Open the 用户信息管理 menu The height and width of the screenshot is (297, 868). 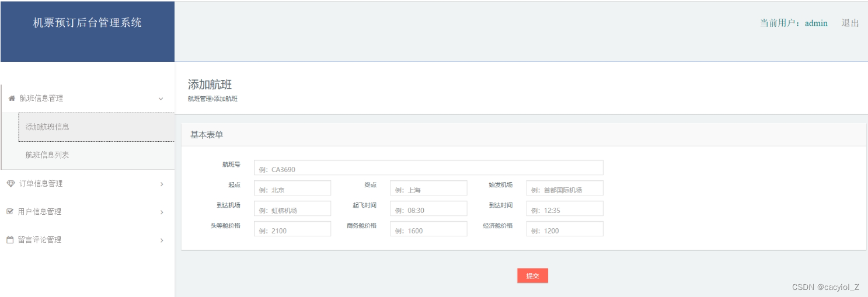pos(88,212)
